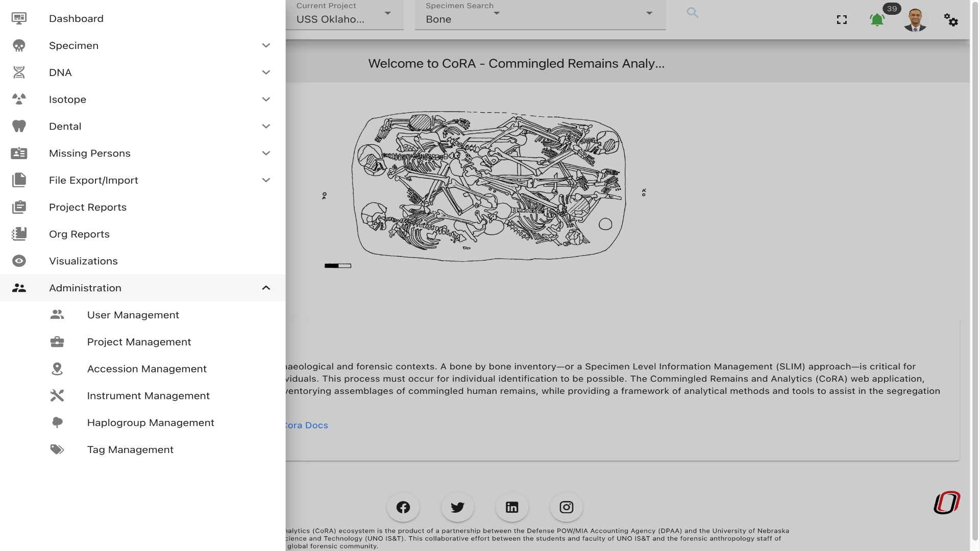
Task: Open the Instagram social link
Action: 567,508
